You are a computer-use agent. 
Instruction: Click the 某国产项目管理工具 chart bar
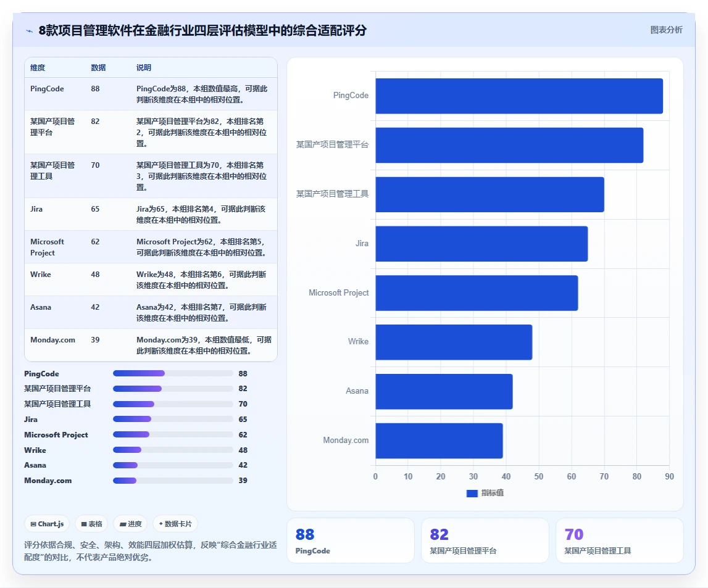pyautogui.click(x=490, y=194)
